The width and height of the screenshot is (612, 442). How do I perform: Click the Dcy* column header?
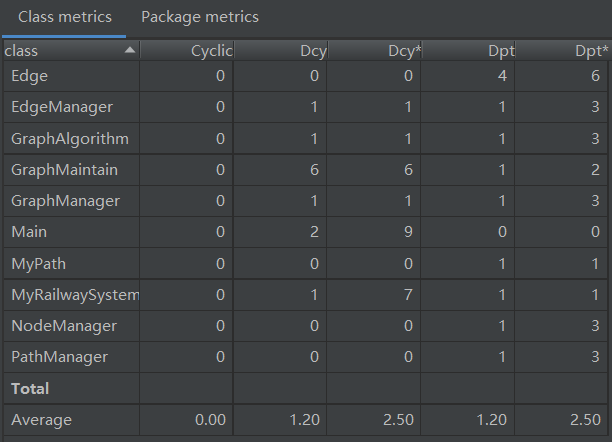pos(373,50)
